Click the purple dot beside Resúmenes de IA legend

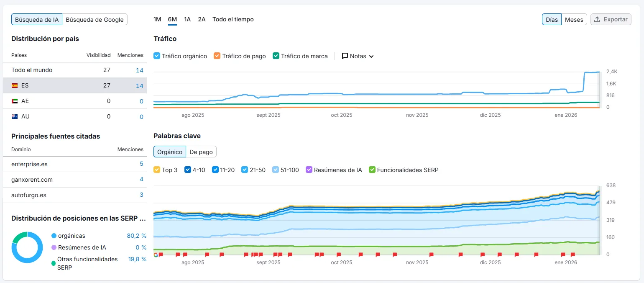click(54, 247)
